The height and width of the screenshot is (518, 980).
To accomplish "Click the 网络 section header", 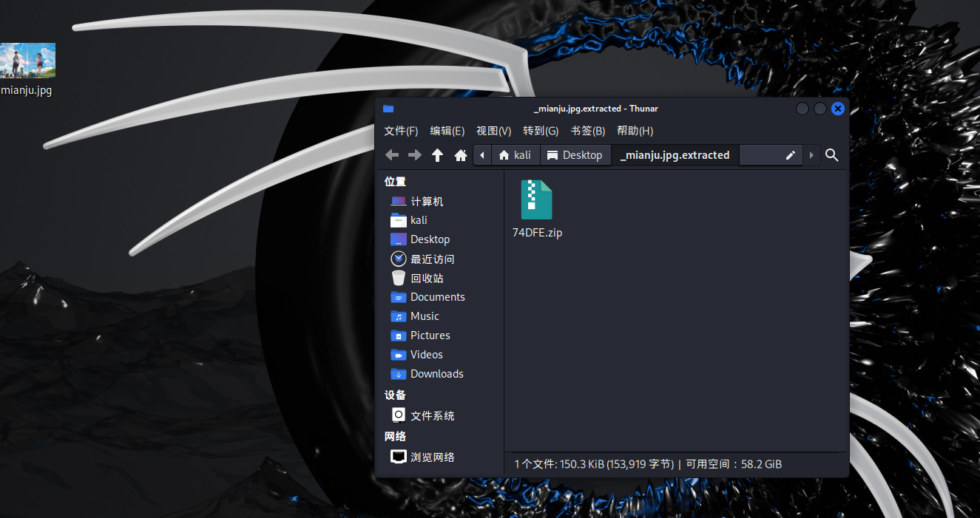I will coord(395,437).
